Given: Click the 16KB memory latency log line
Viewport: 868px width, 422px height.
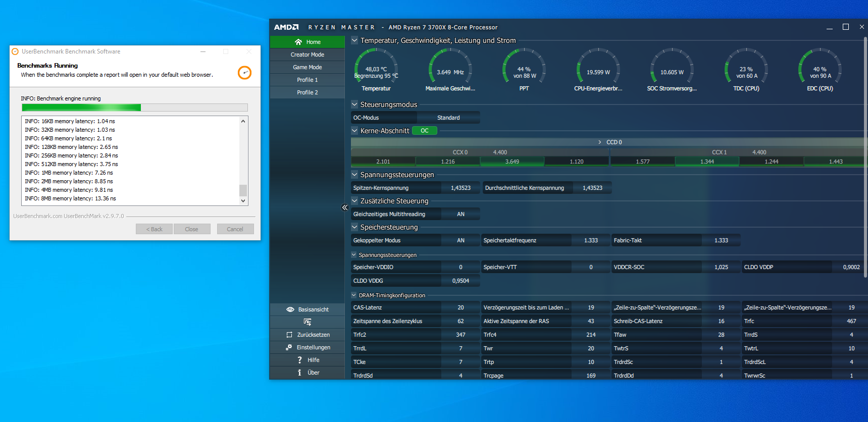Looking at the screenshot, I should click(x=70, y=121).
